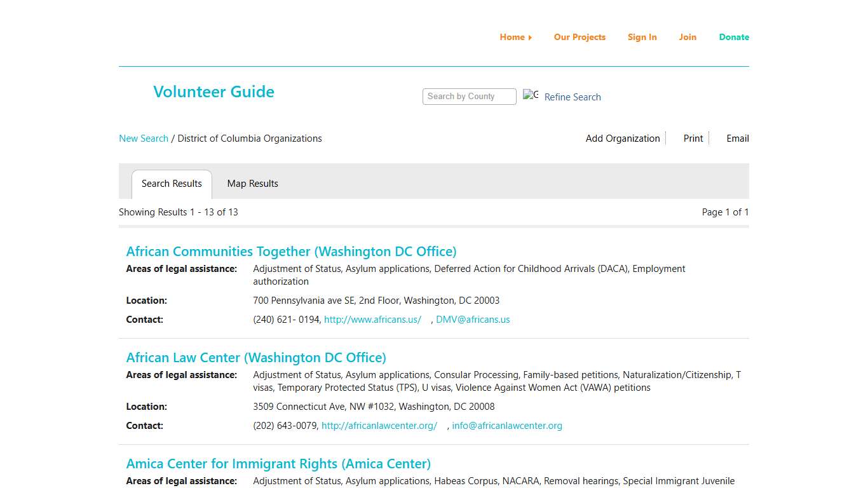Email DMV@africans.us contact address

[x=473, y=320]
